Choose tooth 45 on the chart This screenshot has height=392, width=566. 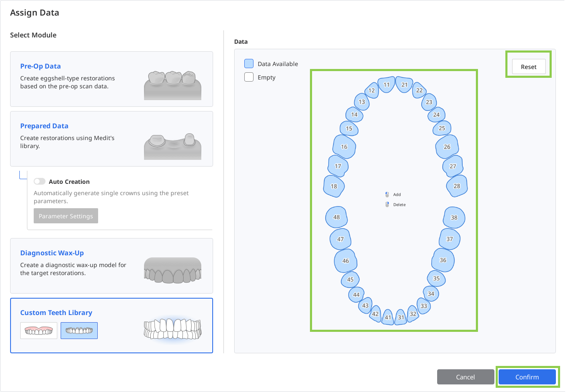(x=350, y=279)
